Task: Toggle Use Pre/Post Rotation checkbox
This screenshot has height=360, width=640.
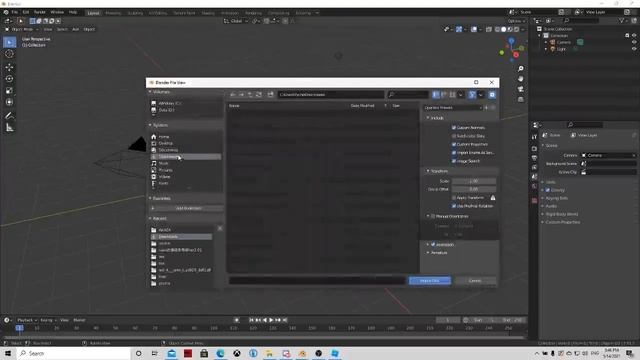Action: pos(453,206)
